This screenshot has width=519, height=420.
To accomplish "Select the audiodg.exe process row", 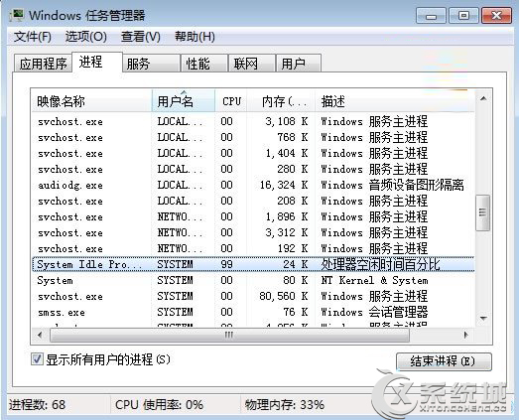I will (253, 185).
